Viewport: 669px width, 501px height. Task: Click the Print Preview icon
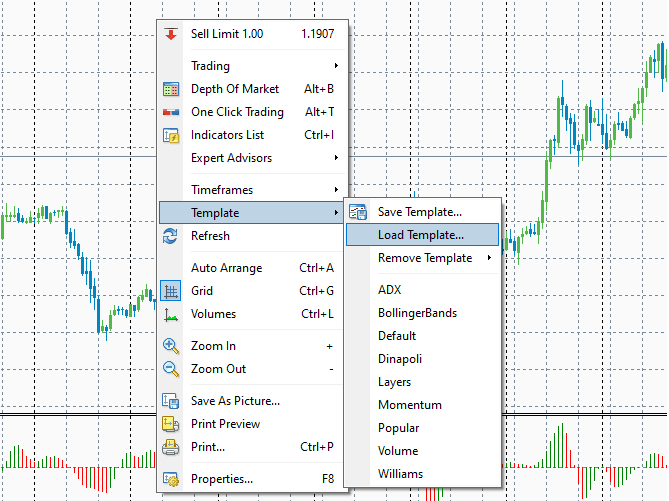point(171,424)
